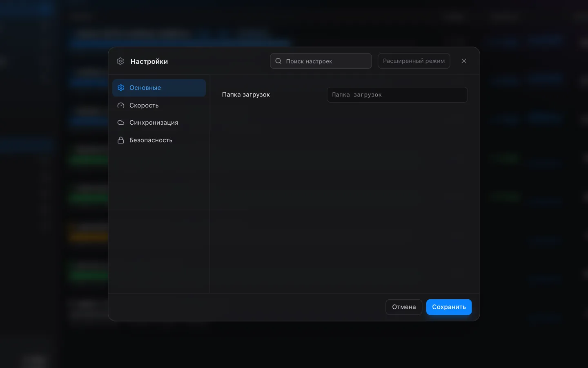Open the Основные settings tab
Viewport: 588px width, 368px height.
click(159, 88)
